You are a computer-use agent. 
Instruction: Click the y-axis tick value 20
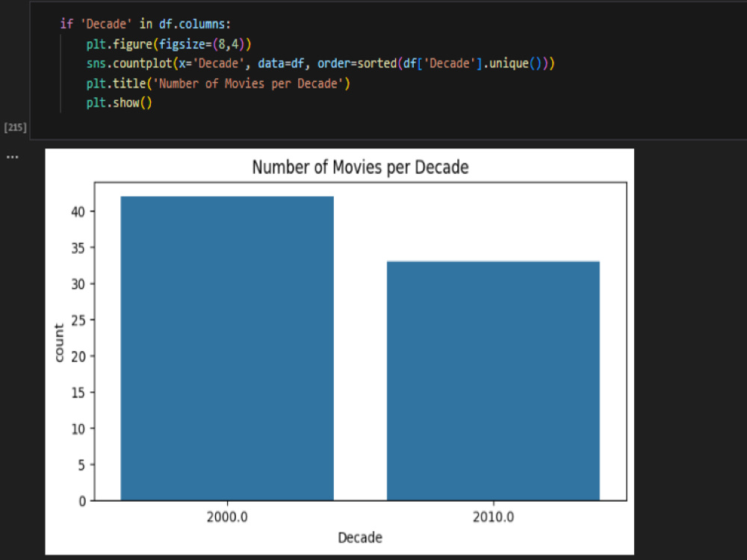[x=78, y=356]
